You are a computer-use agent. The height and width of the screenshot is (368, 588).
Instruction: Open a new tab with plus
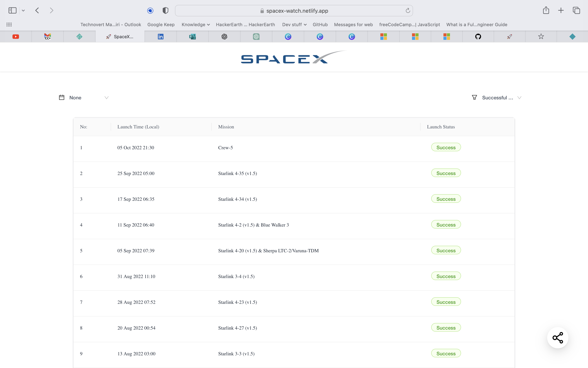point(561,10)
